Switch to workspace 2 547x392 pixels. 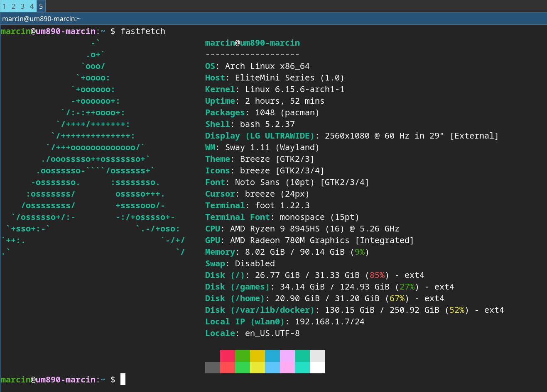click(x=13, y=6)
